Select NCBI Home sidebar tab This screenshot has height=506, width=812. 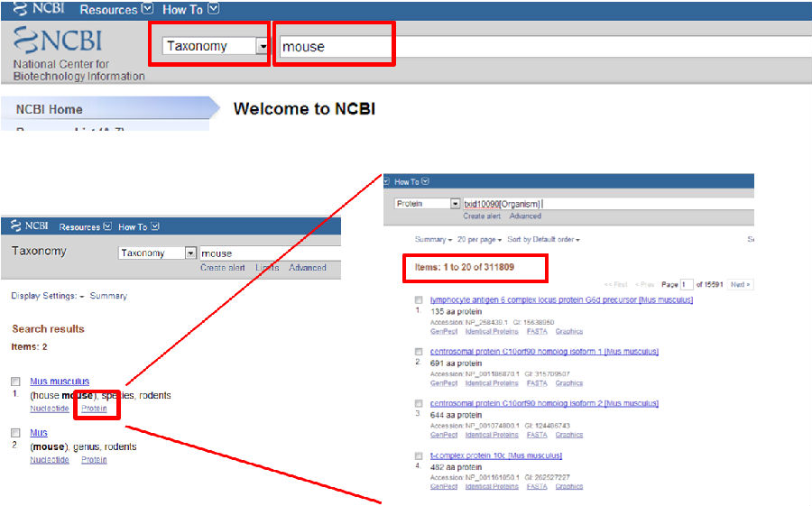(x=110, y=109)
